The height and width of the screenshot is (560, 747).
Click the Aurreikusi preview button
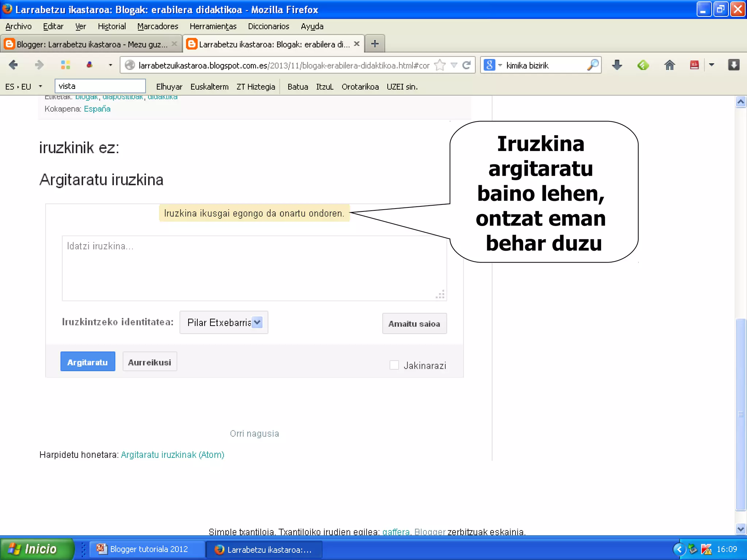150,362
